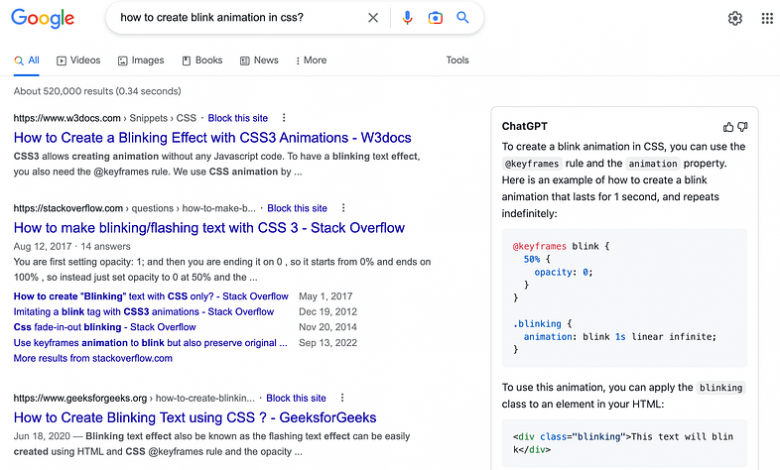Open three-dot menu for GeeksforGeeks result

[342, 398]
